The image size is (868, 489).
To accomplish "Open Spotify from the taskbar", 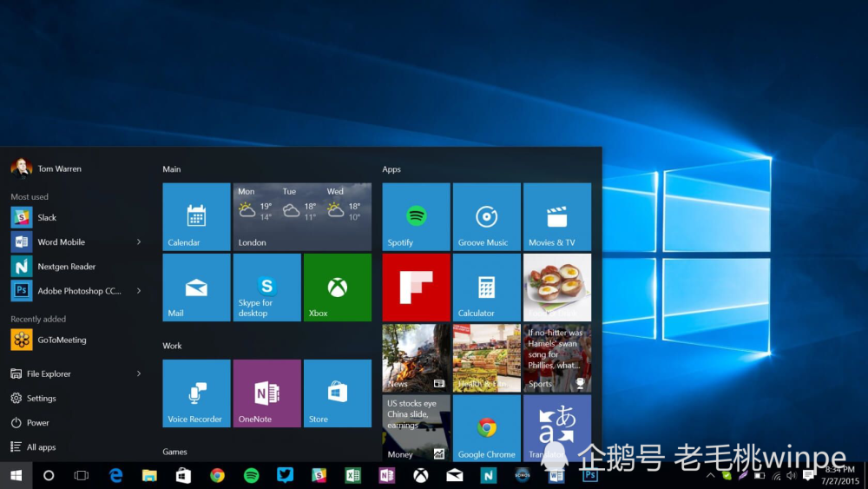I will 252,475.
